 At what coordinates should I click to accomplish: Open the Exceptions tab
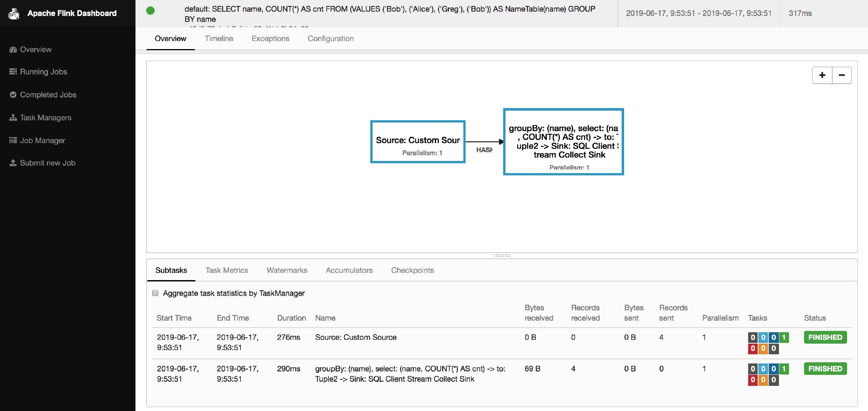[x=270, y=38]
